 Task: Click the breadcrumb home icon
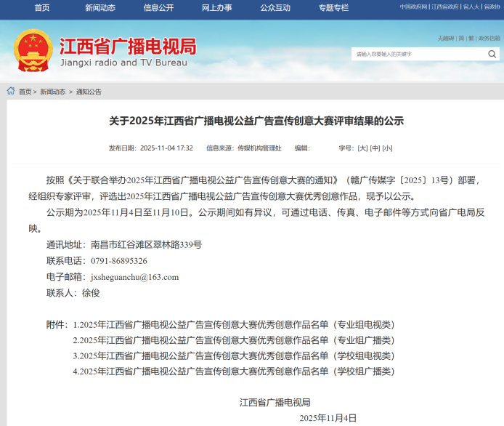(x=11, y=92)
